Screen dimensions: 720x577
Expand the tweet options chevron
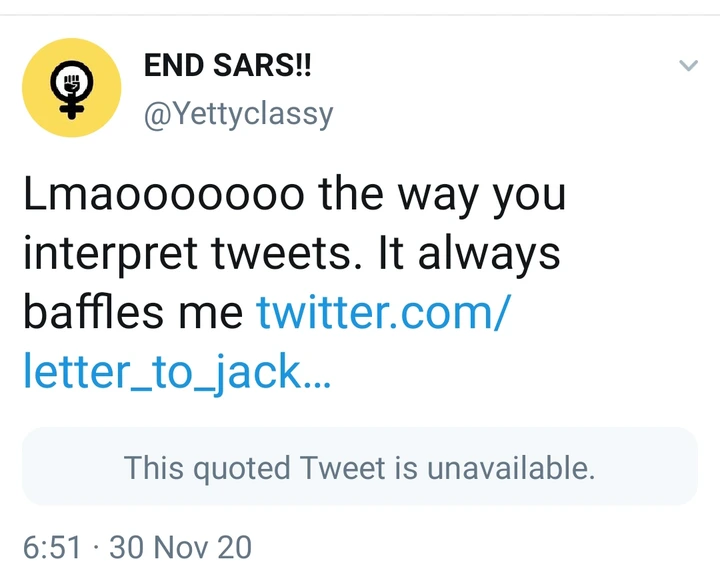[688, 66]
